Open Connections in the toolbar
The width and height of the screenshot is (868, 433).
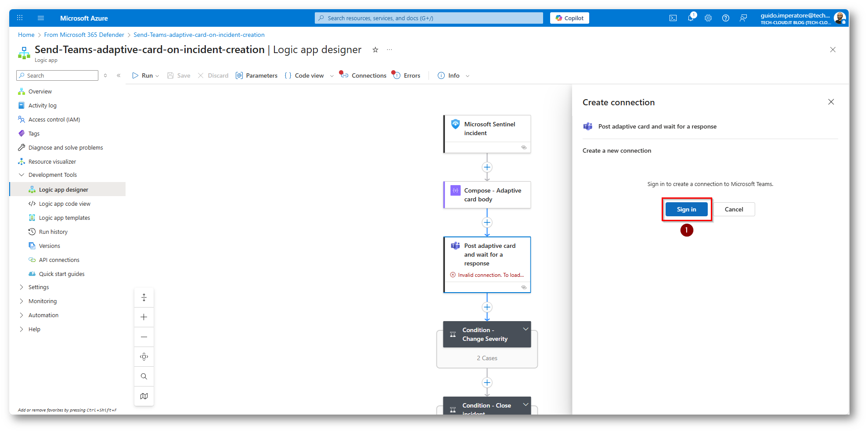point(364,75)
